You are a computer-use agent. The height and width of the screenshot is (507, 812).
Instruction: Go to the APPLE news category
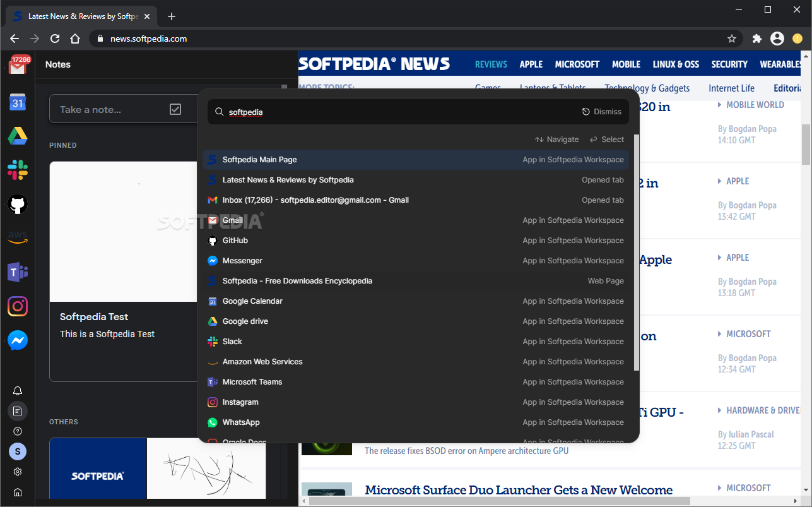pos(531,64)
